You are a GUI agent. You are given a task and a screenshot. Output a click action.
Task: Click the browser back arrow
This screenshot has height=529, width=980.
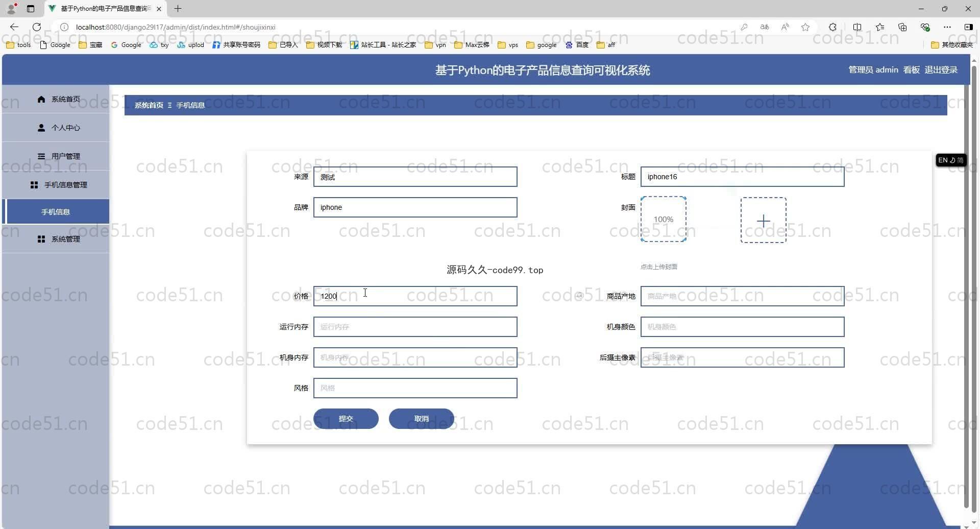coord(14,27)
